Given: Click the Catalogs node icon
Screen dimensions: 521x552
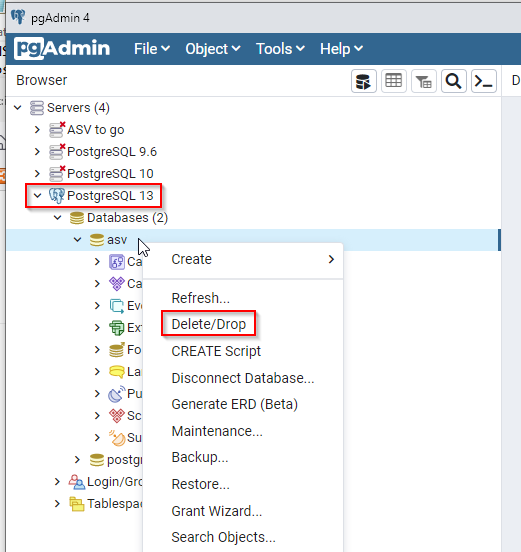Looking at the screenshot, I should (x=117, y=284).
